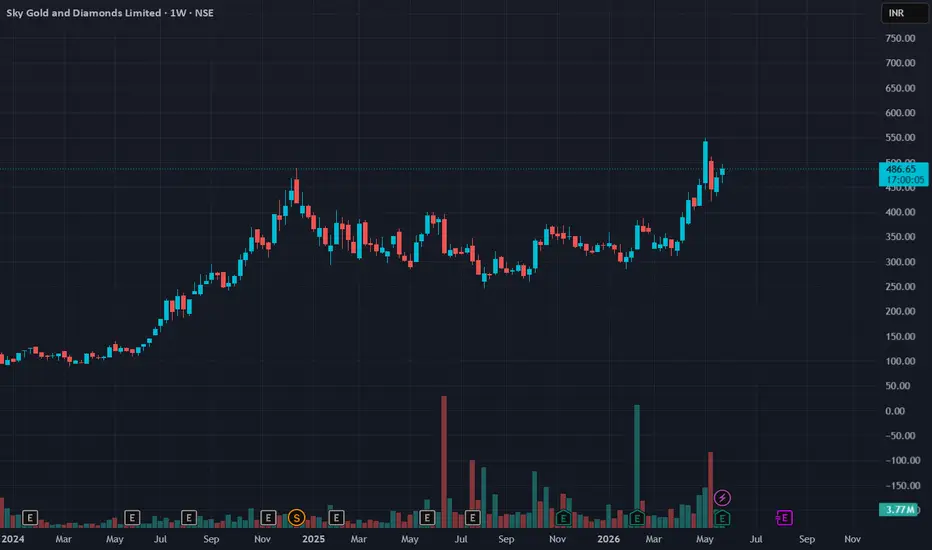Click the 350.00 price axis label
The width and height of the screenshot is (932, 550).
pyautogui.click(x=900, y=237)
